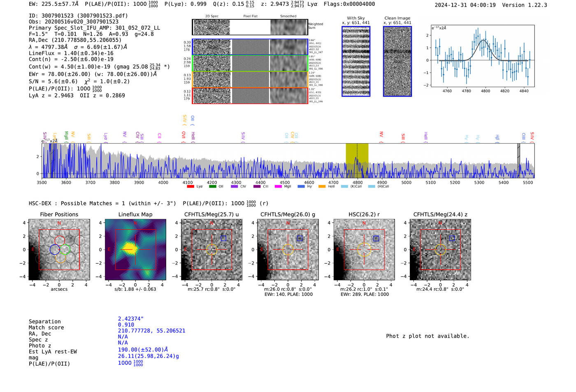Select the Primary Spec_Slot_IFU_AMP value line
The width and height of the screenshot is (576, 392).
point(95,28)
